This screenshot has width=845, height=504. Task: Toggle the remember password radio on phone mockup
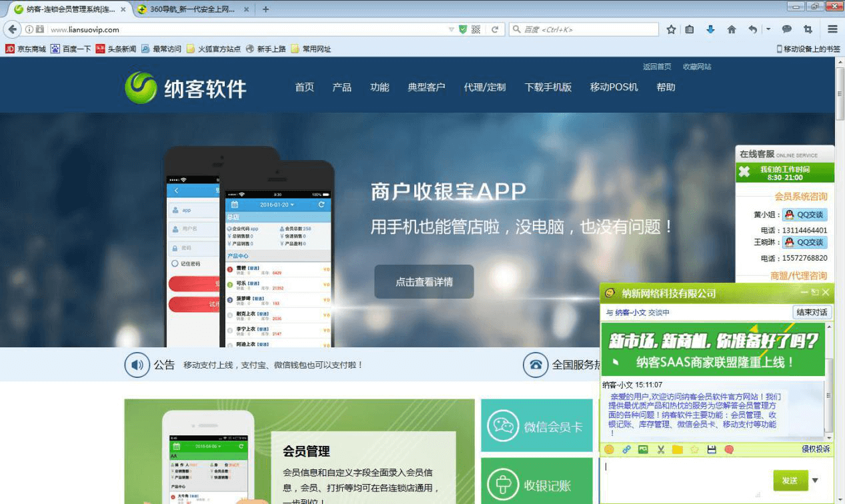coord(175,263)
